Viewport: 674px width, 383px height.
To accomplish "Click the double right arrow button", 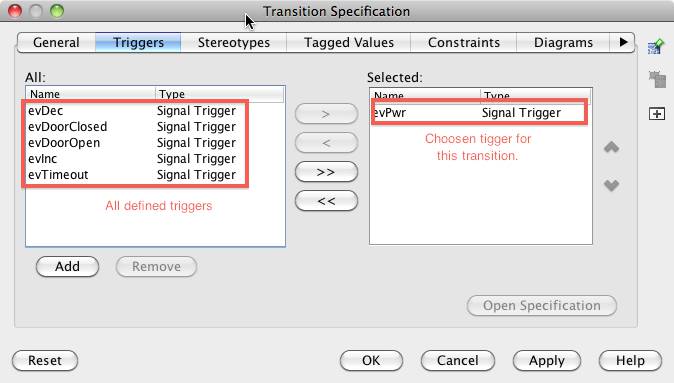I will tap(326, 172).
